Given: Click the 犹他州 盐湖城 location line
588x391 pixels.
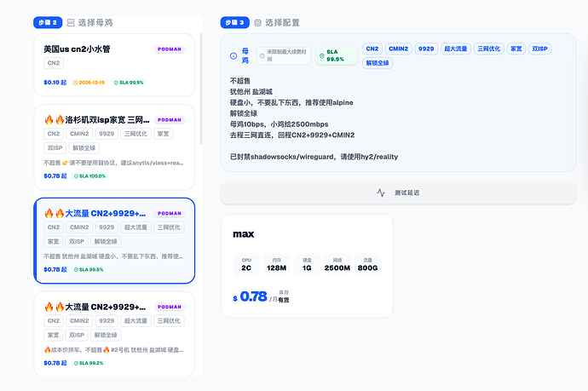Looking at the screenshot, I should click(251, 92).
